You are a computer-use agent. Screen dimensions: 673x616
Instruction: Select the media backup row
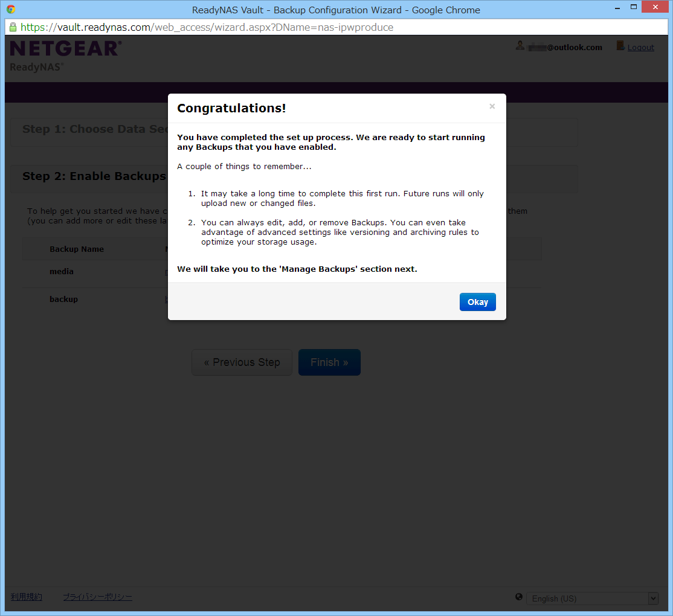62,272
